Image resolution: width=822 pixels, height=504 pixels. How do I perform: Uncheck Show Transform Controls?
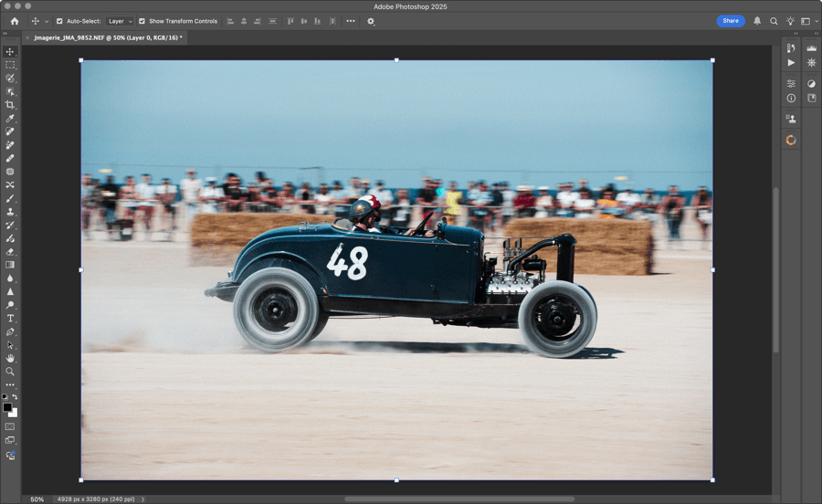pos(142,21)
